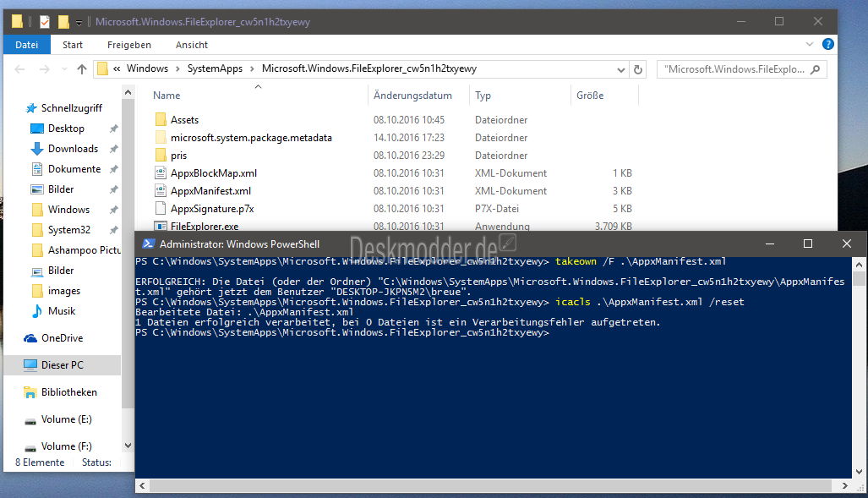Click the pin icon next to Dokumente
The image size is (868, 498).
[113, 169]
